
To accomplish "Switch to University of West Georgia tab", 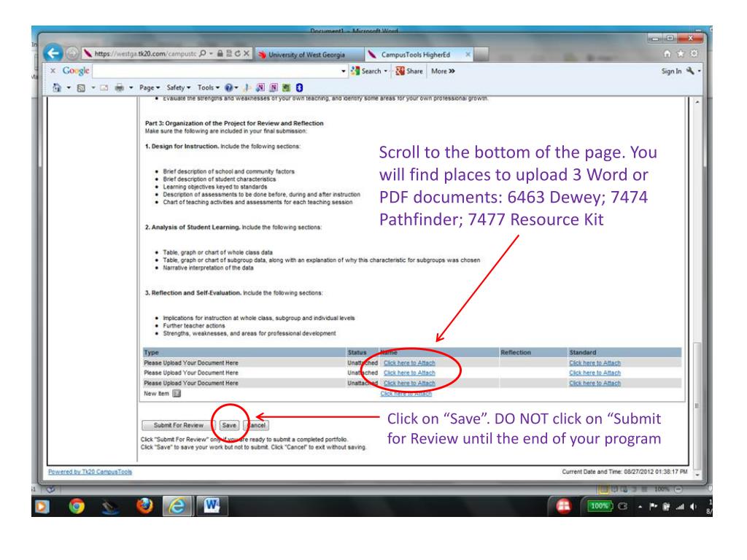I will [x=309, y=55].
